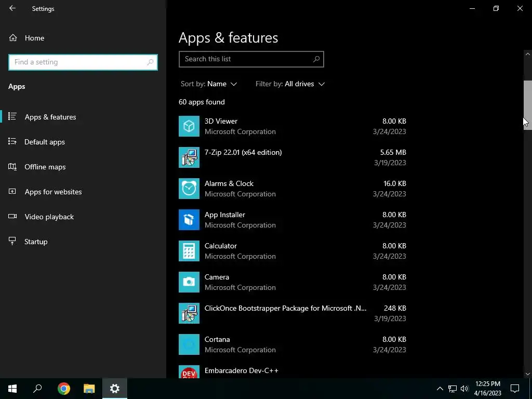The width and height of the screenshot is (532, 399).
Task: Click the App Installer icon
Action: [x=189, y=220]
